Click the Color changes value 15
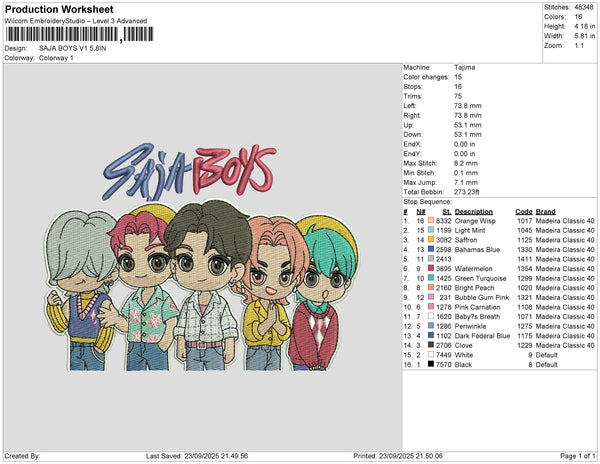This screenshot has width=600, height=464. [x=458, y=77]
